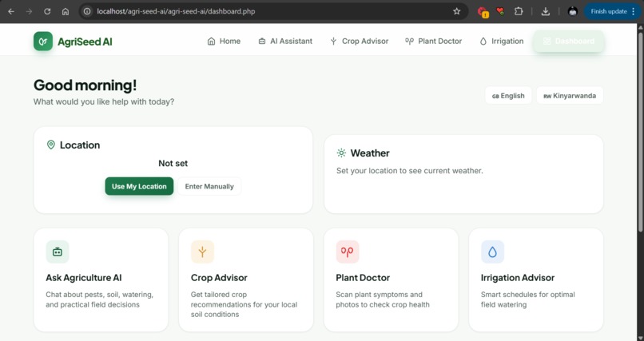Click 'What would you like help with today?' text
This screenshot has width=644, height=341.
[x=104, y=101]
